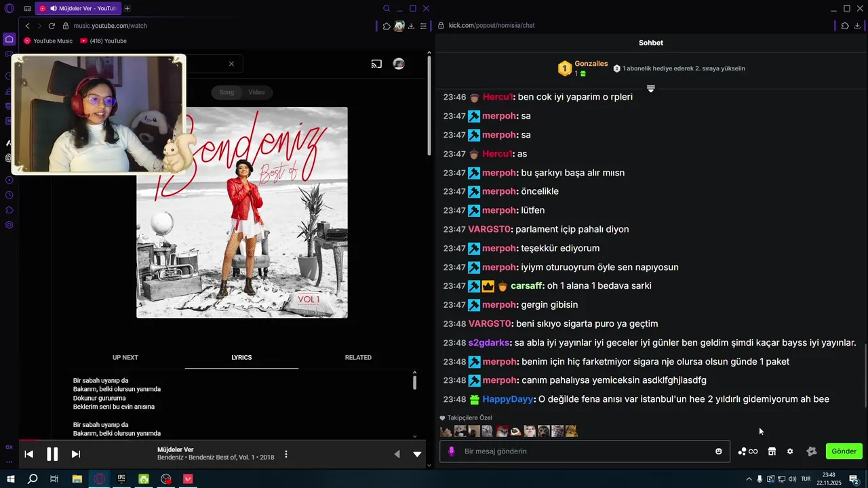The image size is (868, 488).
Task: Open the GX Corner gamepad icon
Action: pyautogui.click(x=27, y=8)
